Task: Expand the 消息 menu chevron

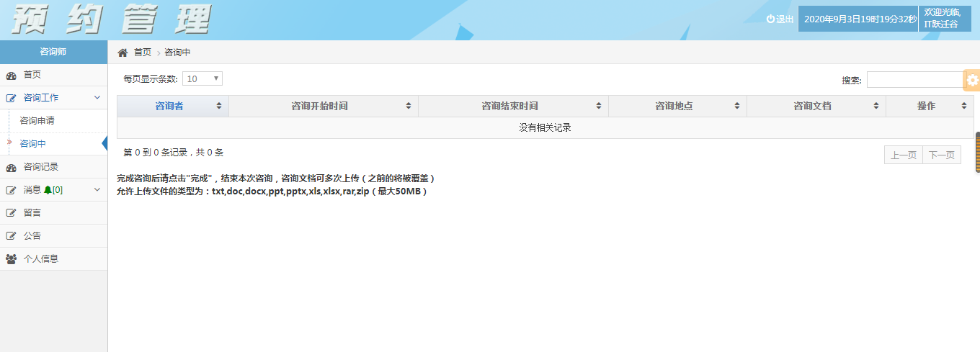Action: [x=97, y=190]
